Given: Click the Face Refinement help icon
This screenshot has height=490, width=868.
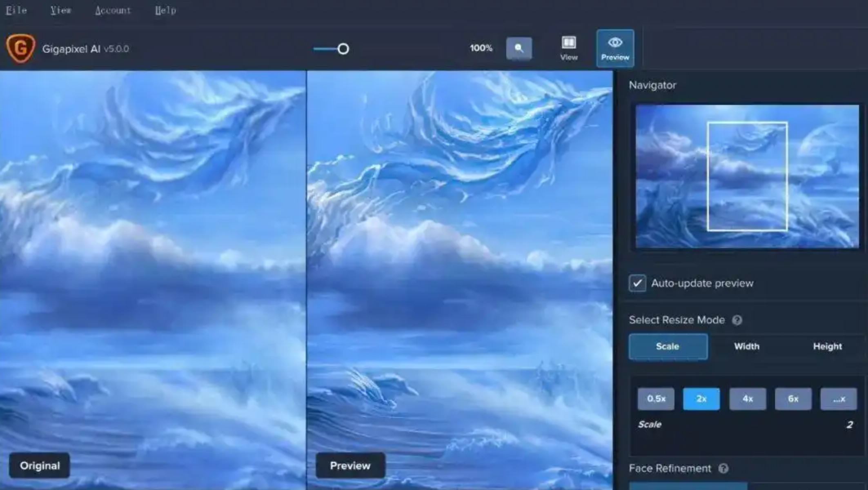Looking at the screenshot, I should pos(723,468).
